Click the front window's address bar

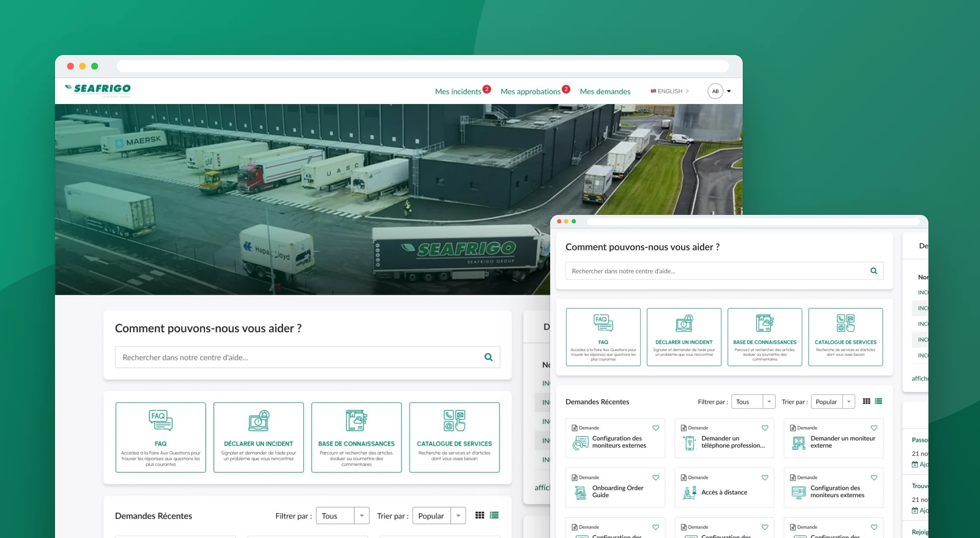pos(753,221)
